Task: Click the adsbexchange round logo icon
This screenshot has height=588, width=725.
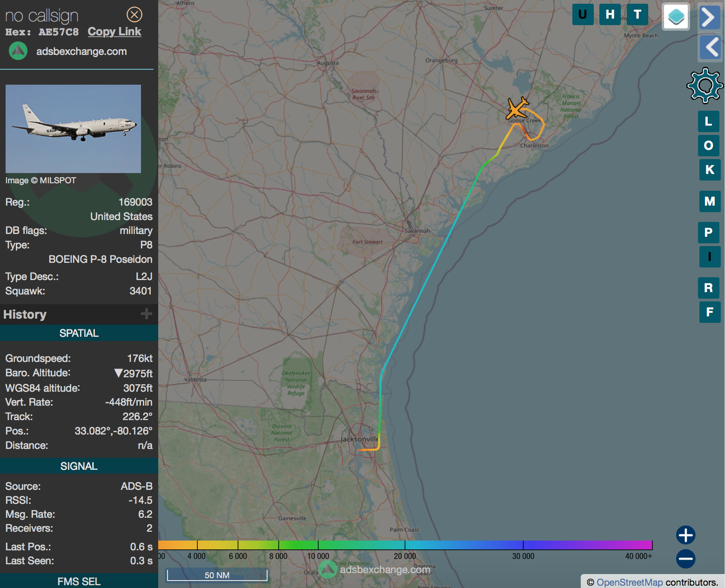Action: (x=18, y=51)
